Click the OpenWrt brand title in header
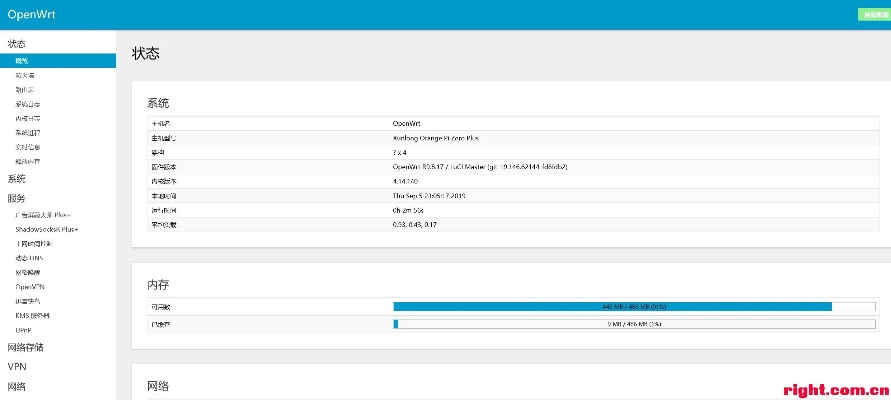The height and width of the screenshot is (400, 891). coord(27,14)
